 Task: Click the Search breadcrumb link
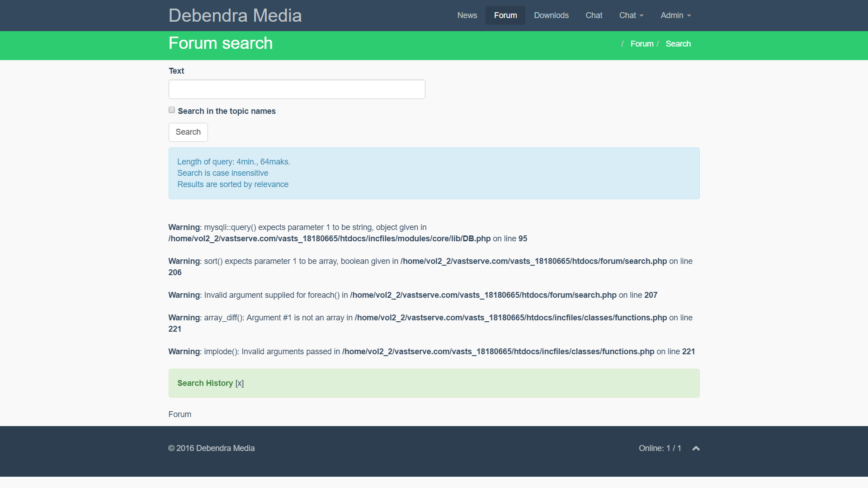point(678,44)
